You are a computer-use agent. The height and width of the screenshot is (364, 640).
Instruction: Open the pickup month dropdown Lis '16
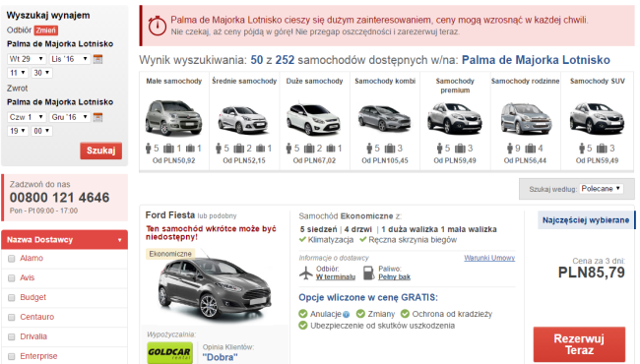coord(70,59)
